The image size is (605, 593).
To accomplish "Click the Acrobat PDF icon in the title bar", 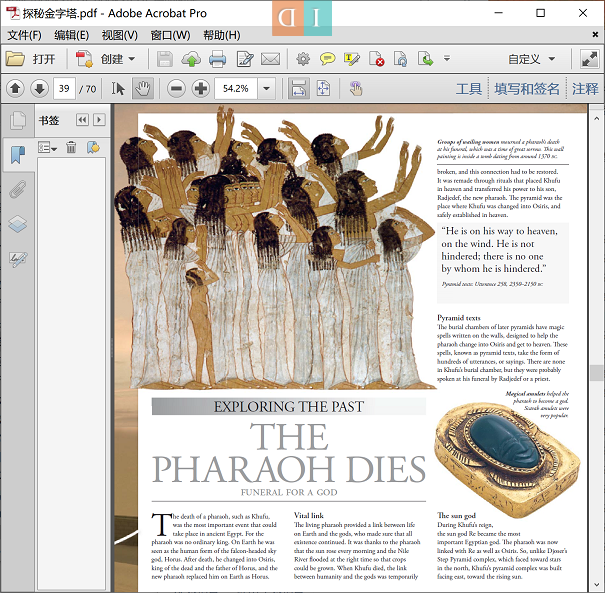I will pyautogui.click(x=13, y=13).
